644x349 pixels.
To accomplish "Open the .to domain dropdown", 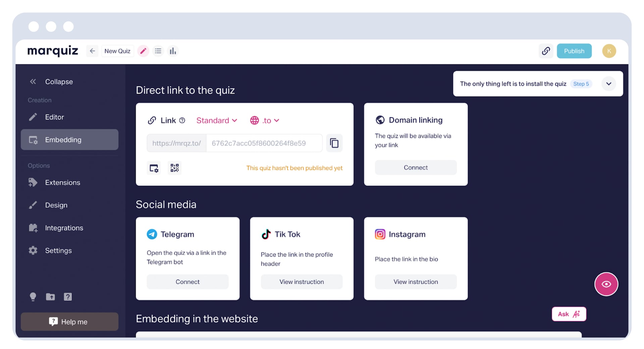I will pyautogui.click(x=265, y=120).
